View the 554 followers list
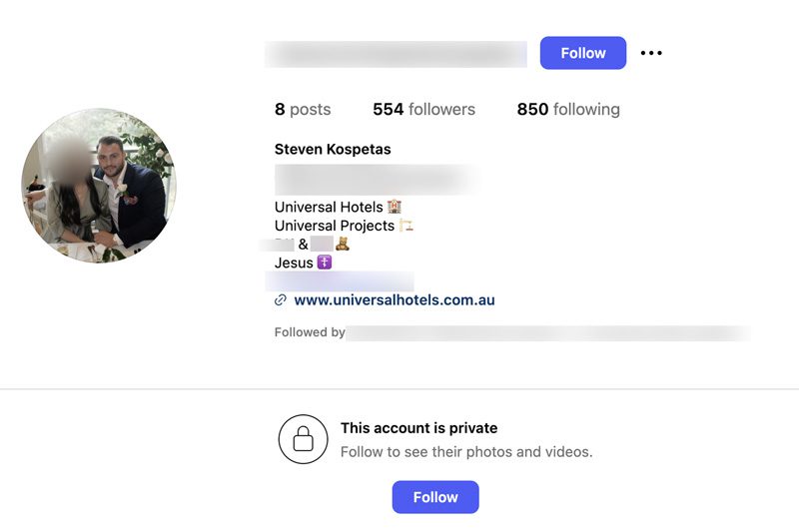799x532 pixels. pos(423,110)
